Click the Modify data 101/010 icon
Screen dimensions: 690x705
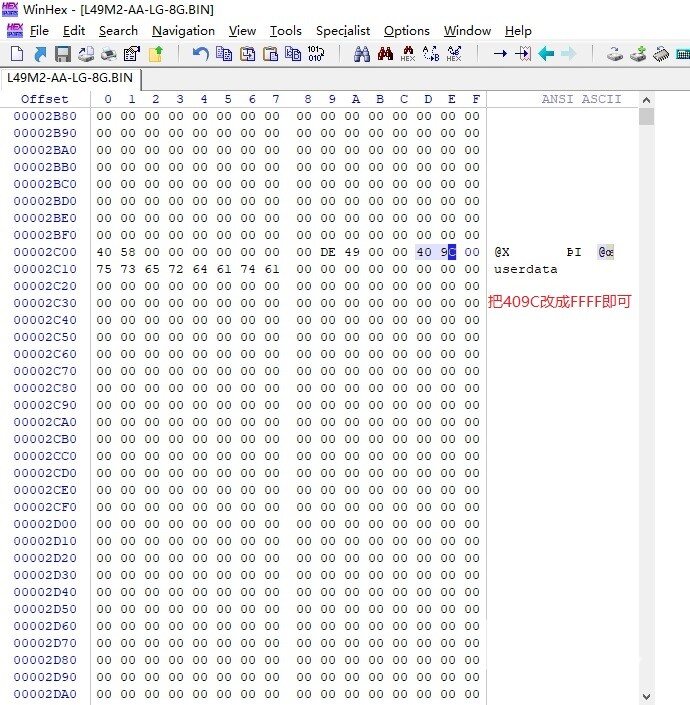point(316,54)
